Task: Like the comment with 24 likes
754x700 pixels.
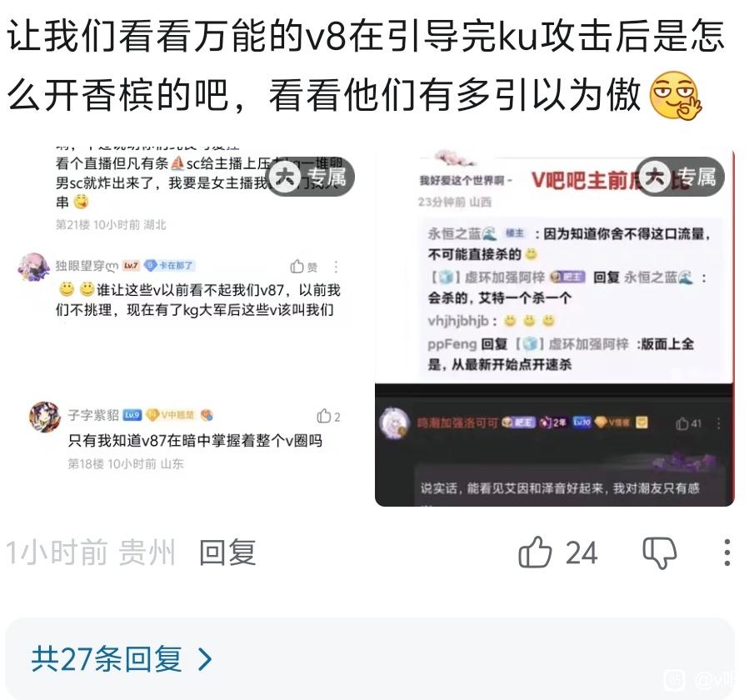Action: pyautogui.click(x=535, y=552)
